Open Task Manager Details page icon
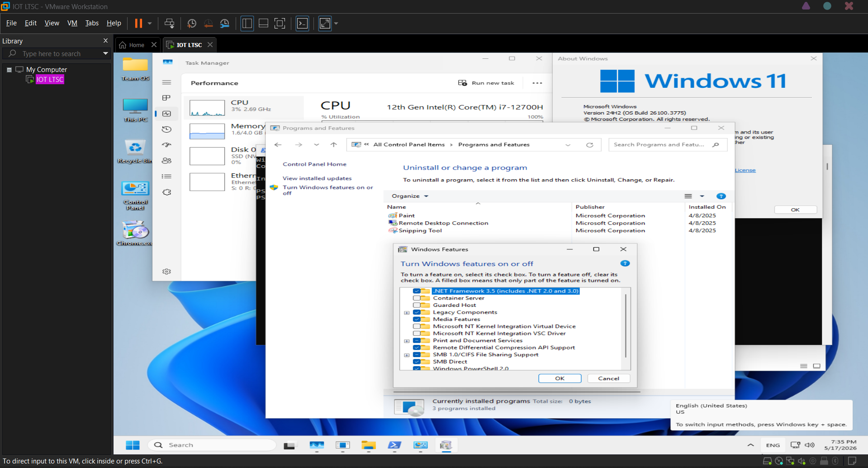 (x=166, y=177)
